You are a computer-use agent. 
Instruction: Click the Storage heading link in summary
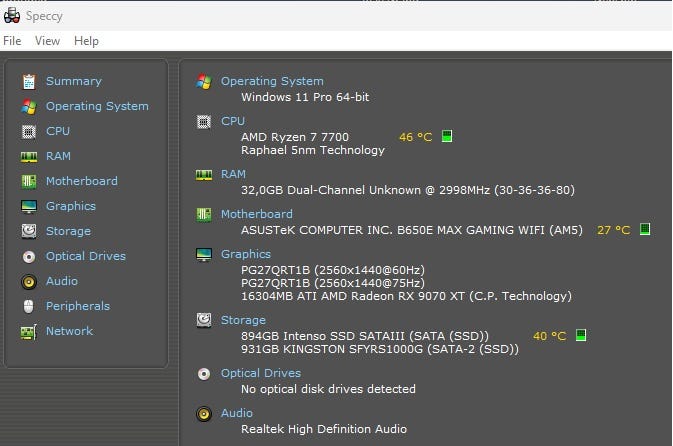[x=243, y=320]
